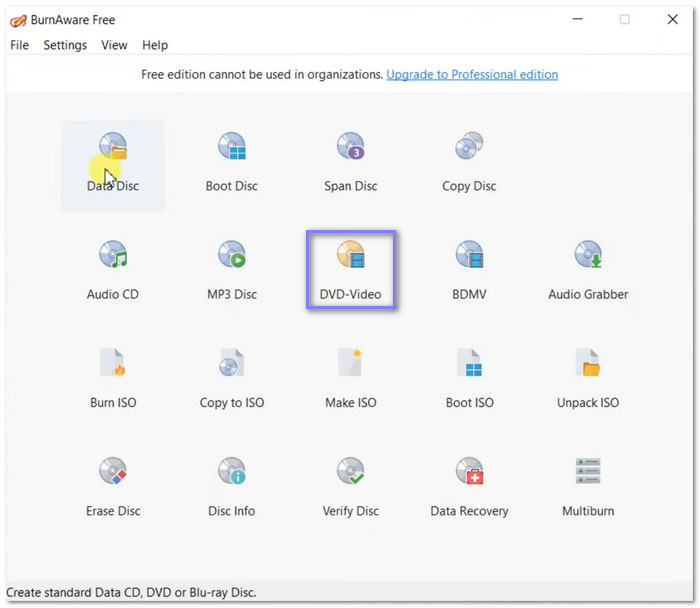The width and height of the screenshot is (700, 608).
Task: Open the Disc Info tool
Action: 231,487
